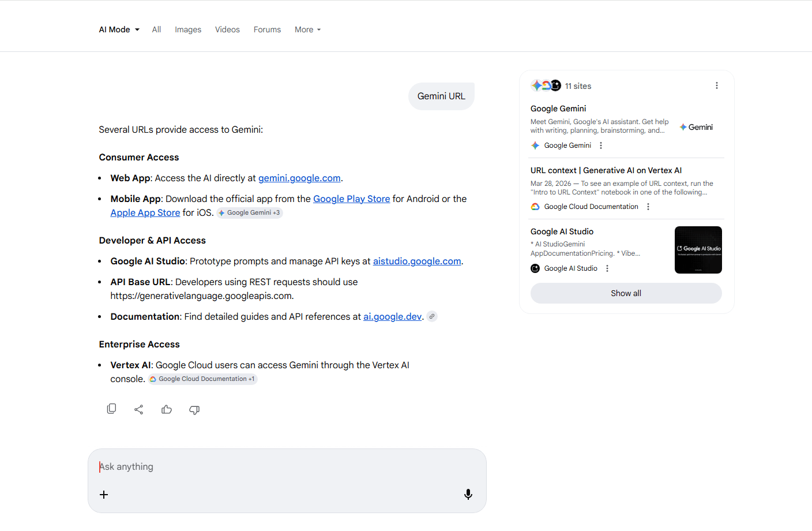Switch to the Forums tab
Viewport: 812px width, 531px height.
267,29
